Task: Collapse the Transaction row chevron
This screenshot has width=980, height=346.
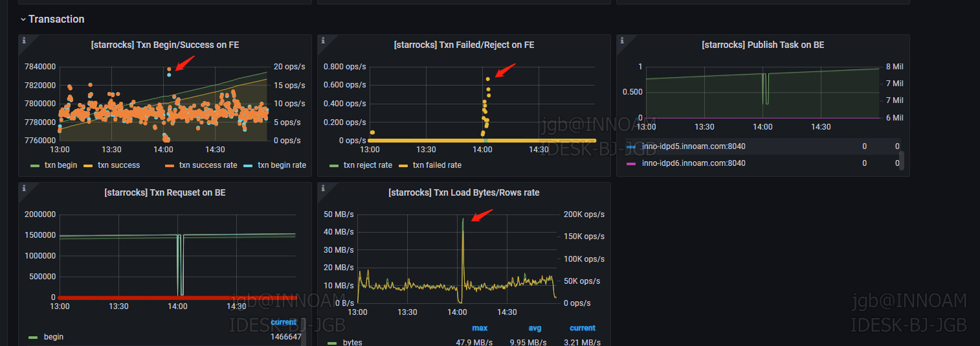Action: coord(23,19)
